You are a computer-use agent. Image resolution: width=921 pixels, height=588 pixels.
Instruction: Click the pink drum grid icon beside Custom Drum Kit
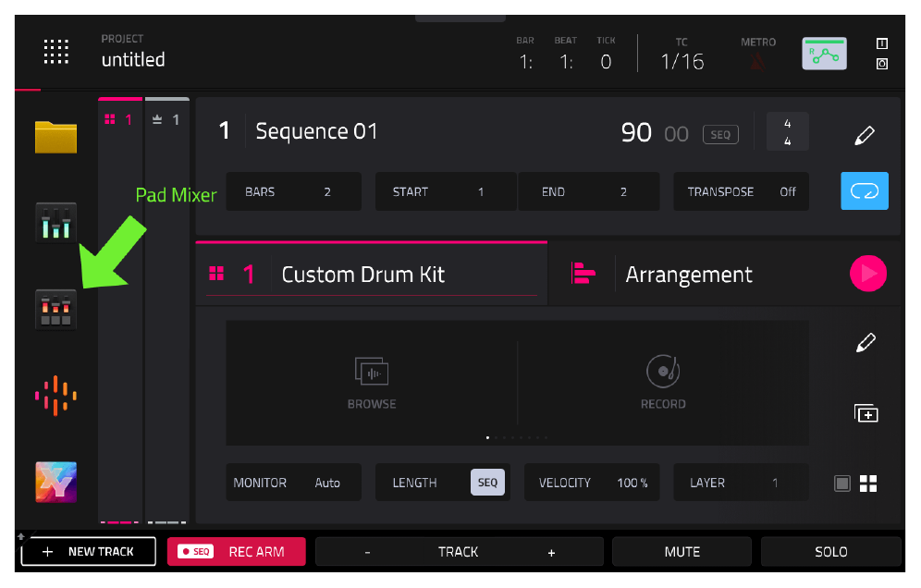216,274
